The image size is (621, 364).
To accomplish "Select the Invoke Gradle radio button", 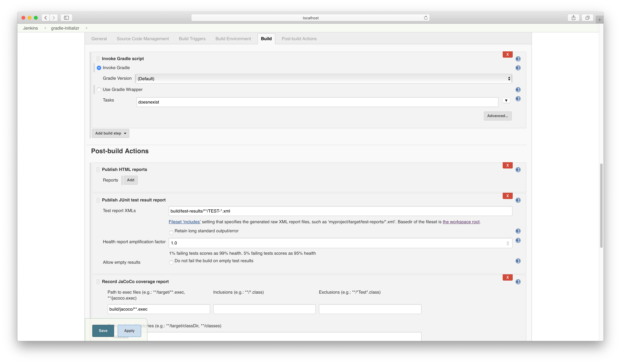I will coord(99,68).
